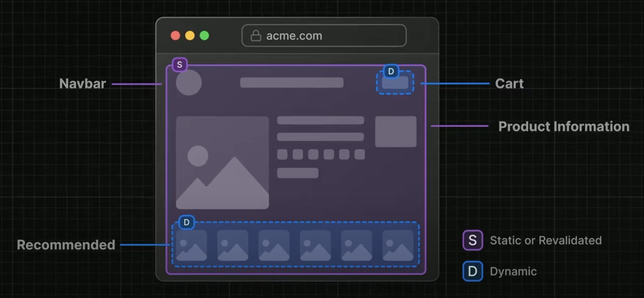Image resolution: width=644 pixels, height=298 pixels.
Task: Click the D legend icon for Dynamic
Action: coord(472,271)
